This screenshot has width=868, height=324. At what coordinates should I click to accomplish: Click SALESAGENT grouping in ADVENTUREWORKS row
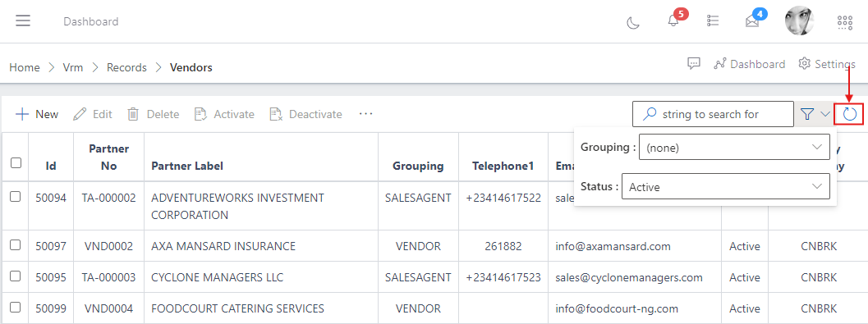(x=419, y=198)
